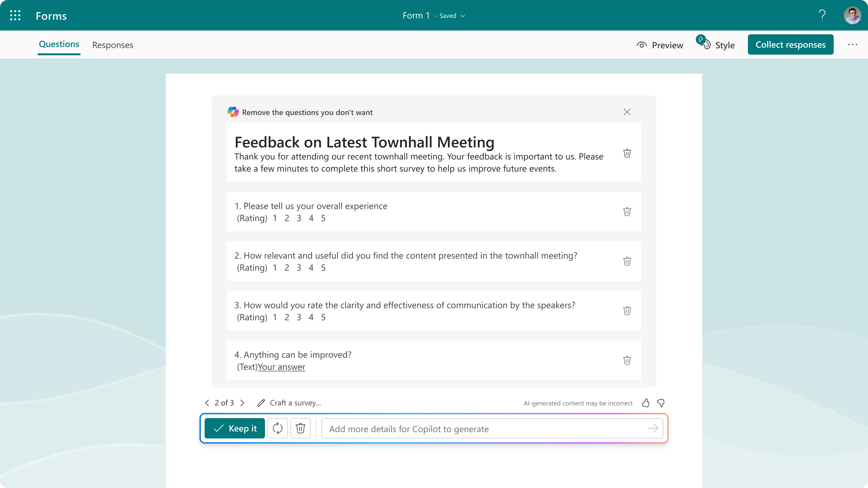Select the Questions tab
The width and height of the screenshot is (868, 488).
(59, 44)
